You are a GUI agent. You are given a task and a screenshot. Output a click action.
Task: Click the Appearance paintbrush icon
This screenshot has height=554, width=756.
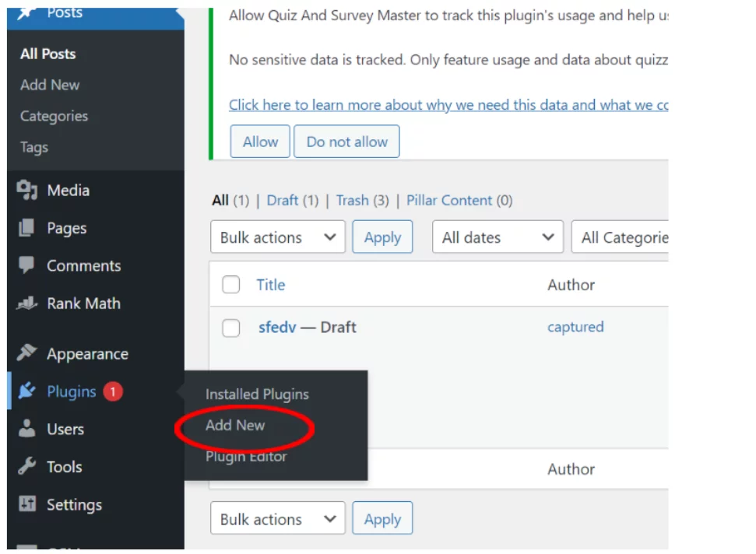coord(27,353)
